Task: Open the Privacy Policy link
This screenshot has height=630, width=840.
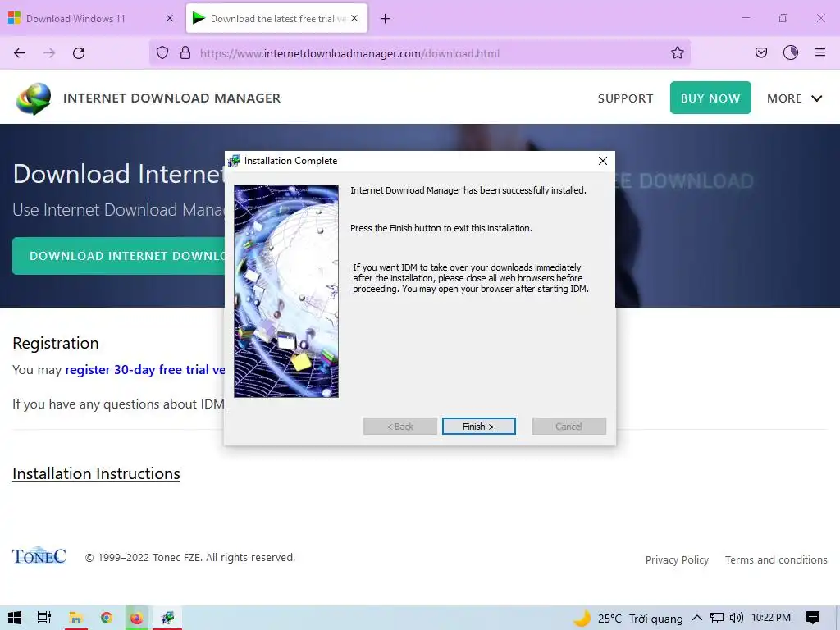Action: pyautogui.click(x=677, y=559)
